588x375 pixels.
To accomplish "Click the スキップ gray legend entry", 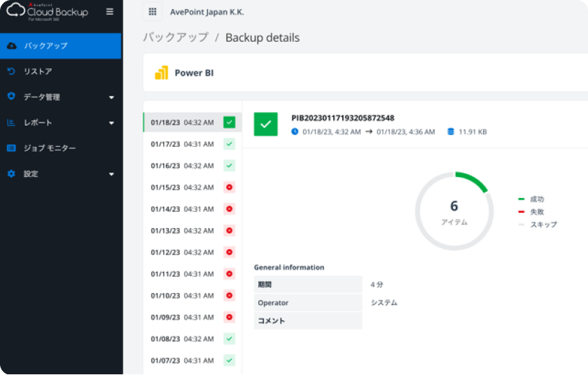I will [538, 225].
